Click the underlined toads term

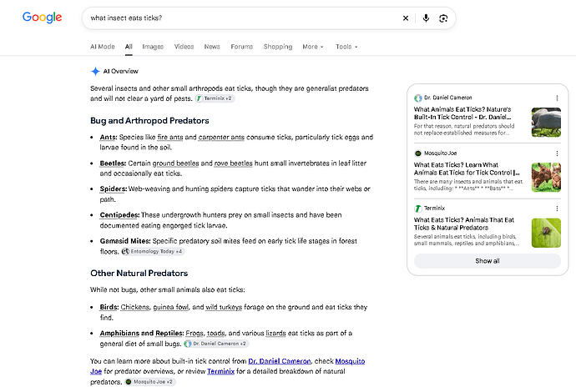[216, 334]
